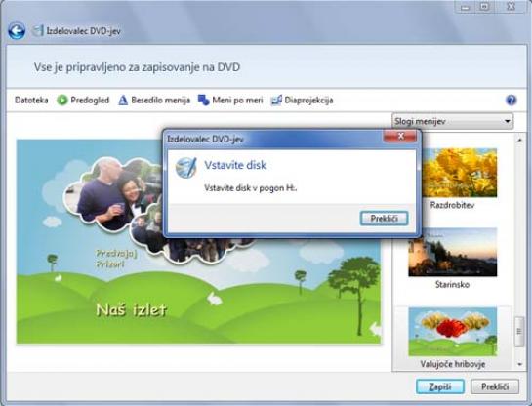Open the Diaprojekcija slideshow icon
Image resolution: width=532 pixels, height=406 pixels.
[x=276, y=101]
